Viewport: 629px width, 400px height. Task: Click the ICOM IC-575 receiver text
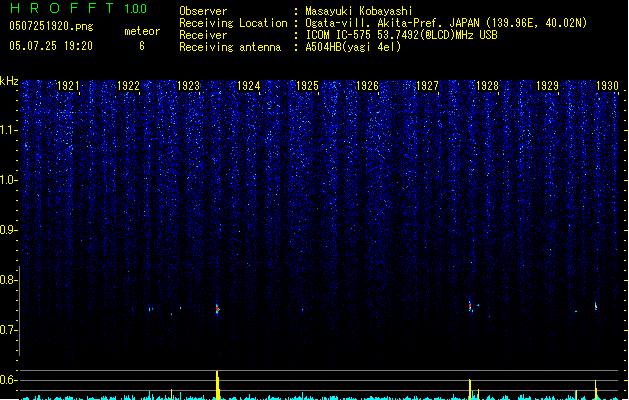pyautogui.click(x=401, y=35)
